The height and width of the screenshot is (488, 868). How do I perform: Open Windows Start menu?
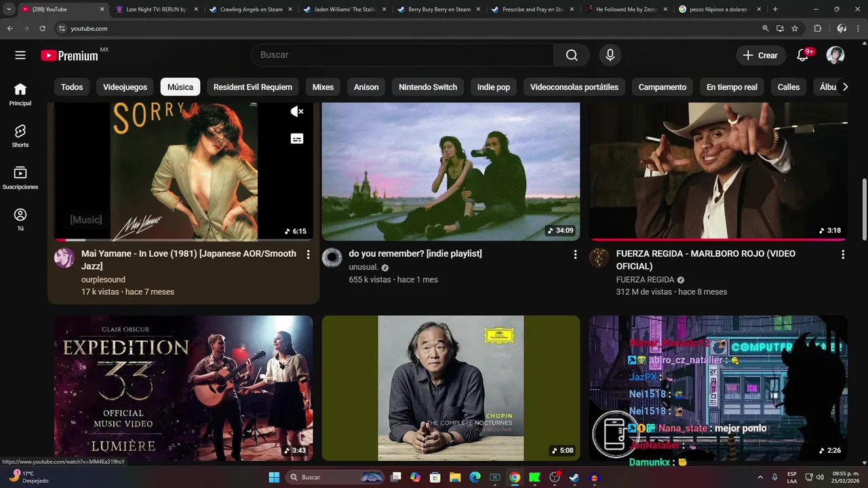[x=274, y=477]
